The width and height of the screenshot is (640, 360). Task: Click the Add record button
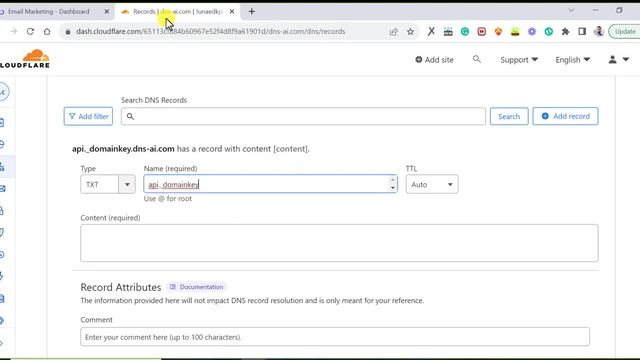(565, 116)
